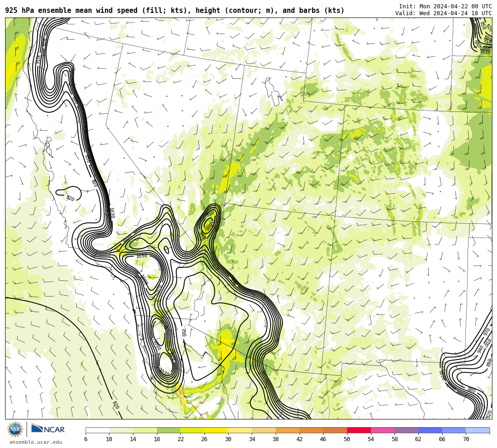Pick the pale blue above-70 kts colorbar segment
Image resolution: width=497 pixels, height=448 pixels.
pos(478,430)
